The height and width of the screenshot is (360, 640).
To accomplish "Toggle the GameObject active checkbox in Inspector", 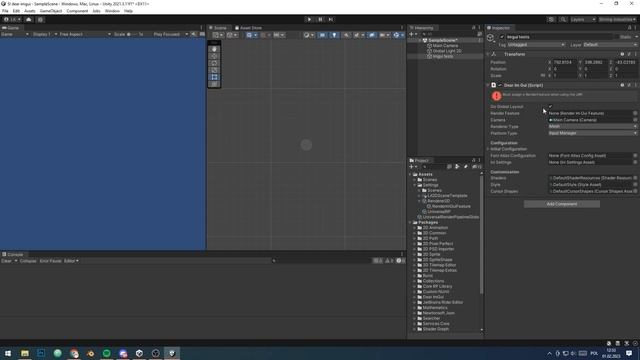I will pos(502,37).
